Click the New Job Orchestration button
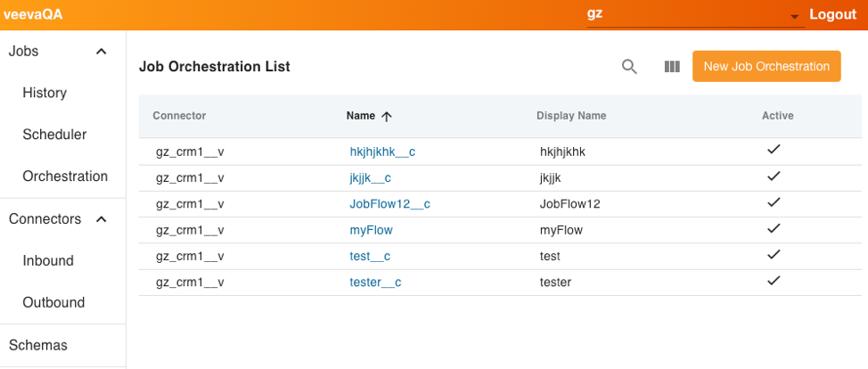868x369 pixels. pos(766,66)
